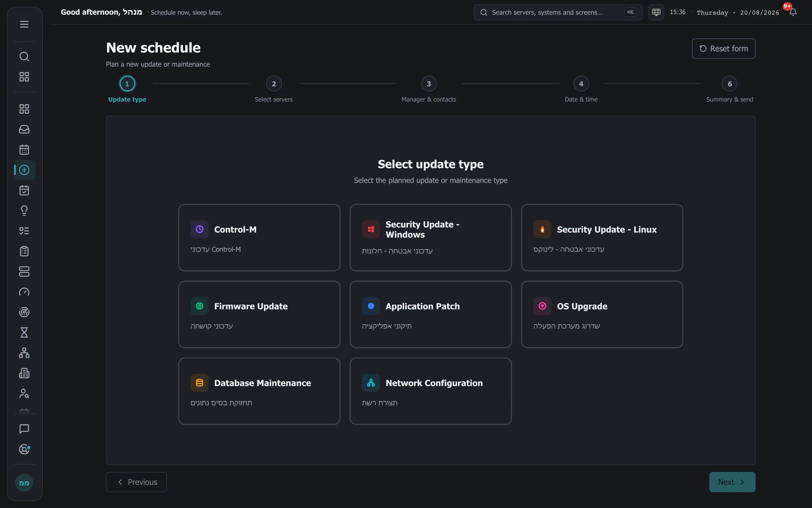The image size is (812, 508).
Task: Click the purple clock icon on Control-M card
Action: click(x=200, y=229)
